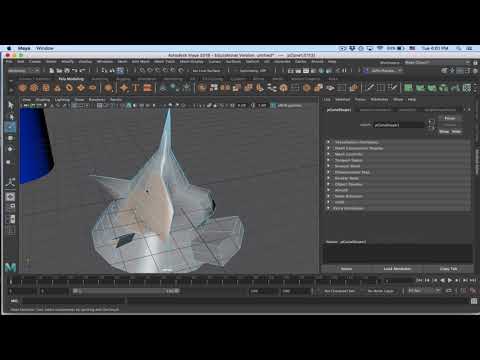Open the shelf options gear menu
Screen dimensions: 480x360
coord(11,89)
